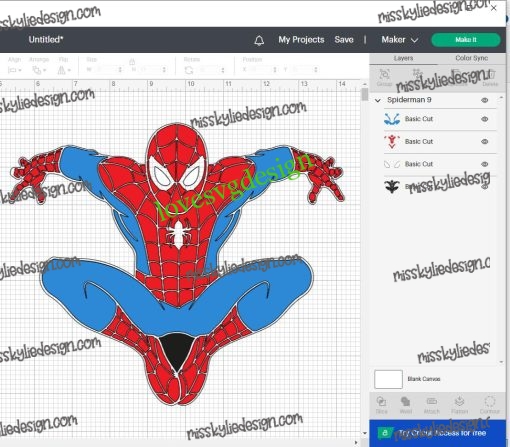Open My Projects
The image size is (510, 447).
pos(301,40)
